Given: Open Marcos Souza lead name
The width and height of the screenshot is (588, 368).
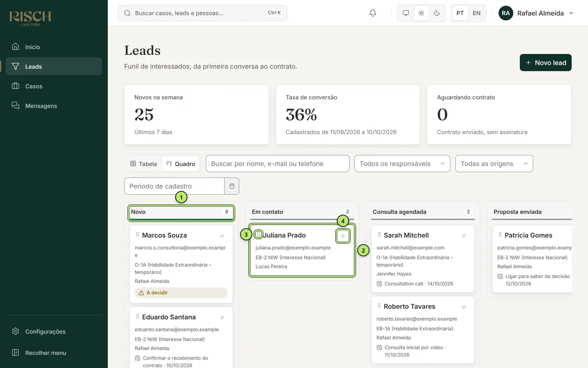Looking at the screenshot, I should pos(165,235).
